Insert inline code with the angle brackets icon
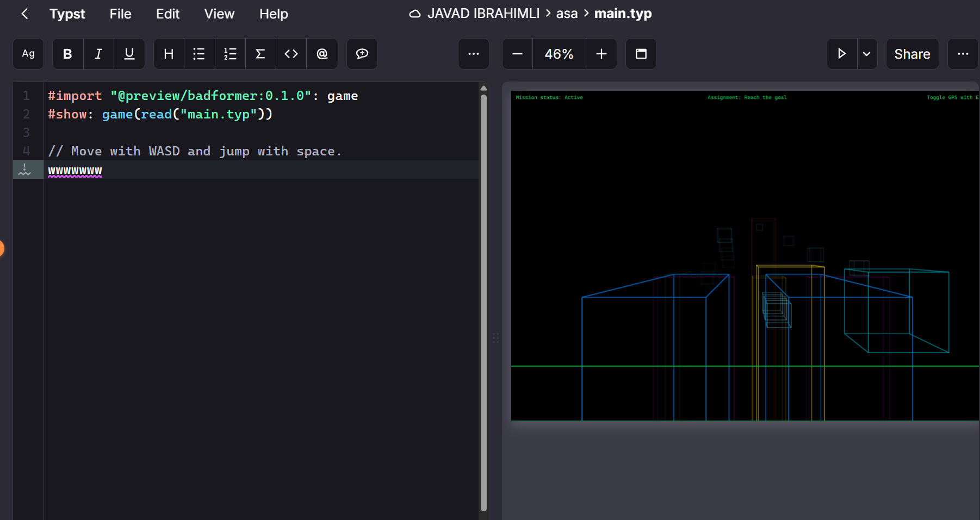Image resolution: width=980 pixels, height=520 pixels. pos(291,54)
